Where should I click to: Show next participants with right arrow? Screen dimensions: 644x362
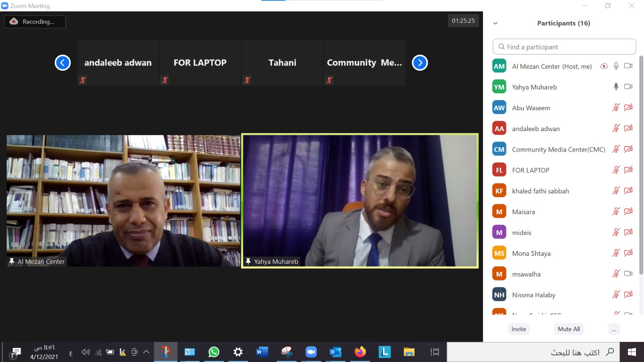420,63
